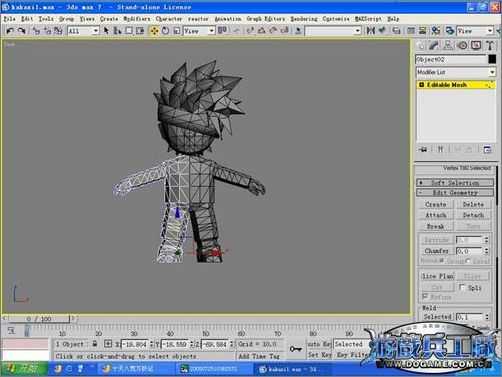Open the Utilities hammer panel tab
502x377 pixels.
click(490, 45)
